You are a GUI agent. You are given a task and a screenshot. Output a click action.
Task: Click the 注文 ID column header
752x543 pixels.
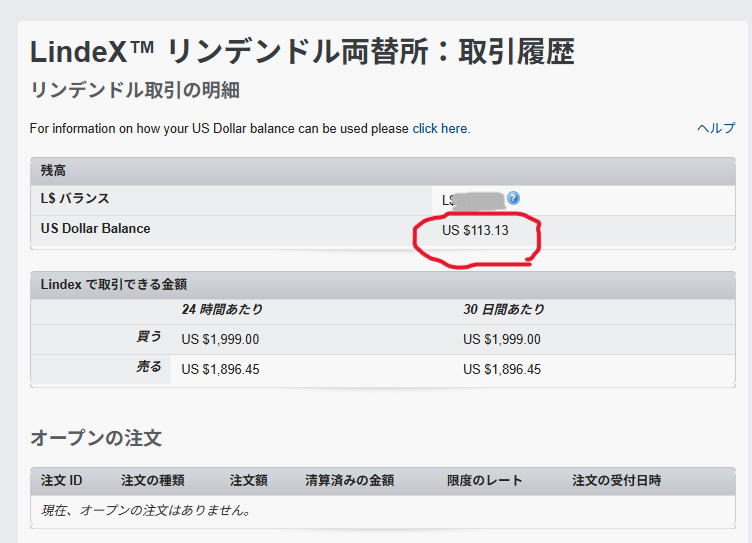[x=62, y=481]
